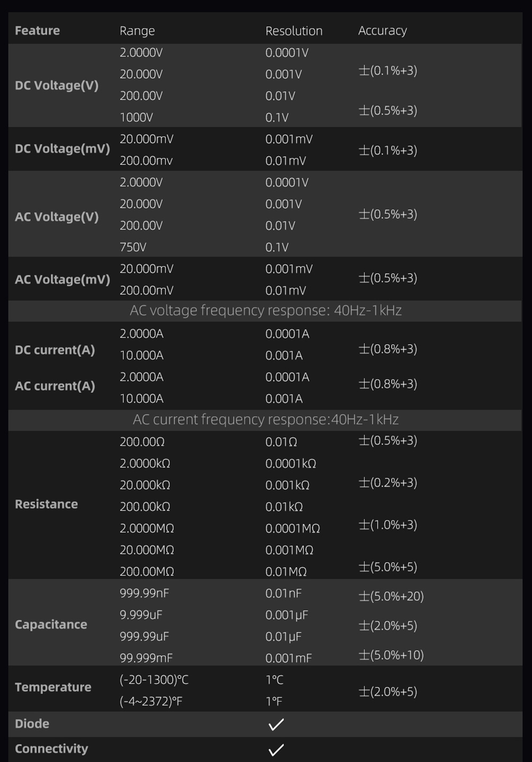Click the AC voltage frequency response note
The height and width of the screenshot is (762, 532).
265,310
